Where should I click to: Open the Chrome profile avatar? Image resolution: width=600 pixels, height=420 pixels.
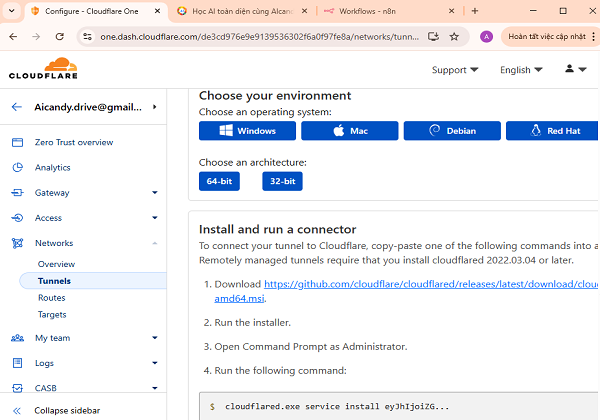pyautogui.click(x=486, y=37)
